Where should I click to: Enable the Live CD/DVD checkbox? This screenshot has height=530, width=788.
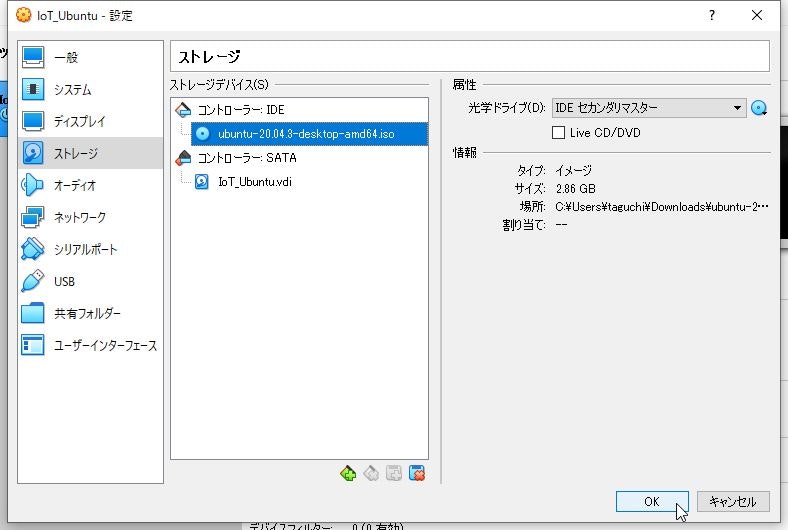pyautogui.click(x=558, y=133)
